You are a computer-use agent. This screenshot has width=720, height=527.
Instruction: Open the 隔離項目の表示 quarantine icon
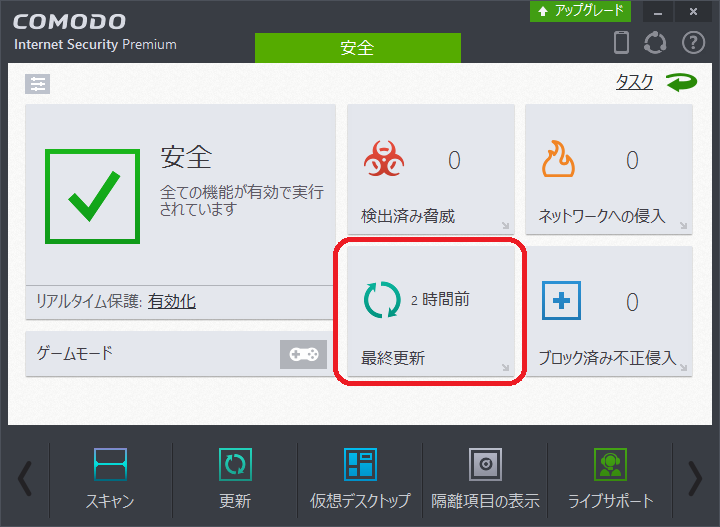(485, 464)
